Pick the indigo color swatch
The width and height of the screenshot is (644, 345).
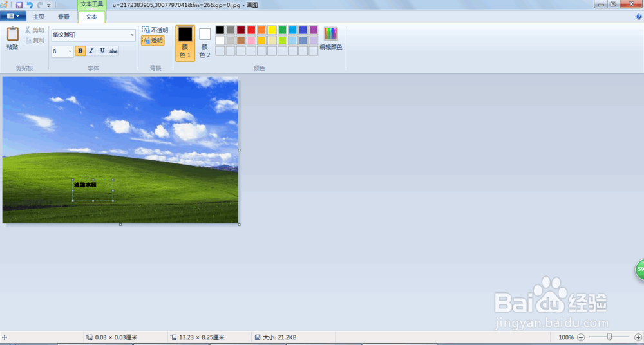(x=303, y=30)
